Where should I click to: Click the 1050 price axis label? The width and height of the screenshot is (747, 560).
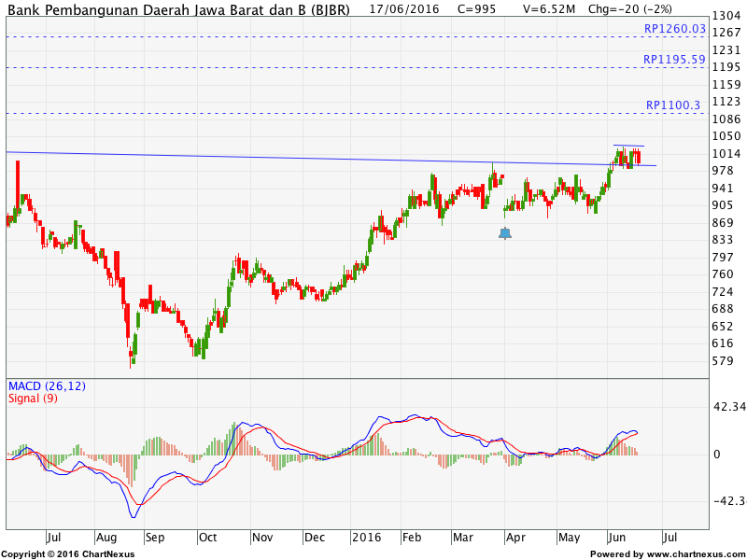coord(726,136)
